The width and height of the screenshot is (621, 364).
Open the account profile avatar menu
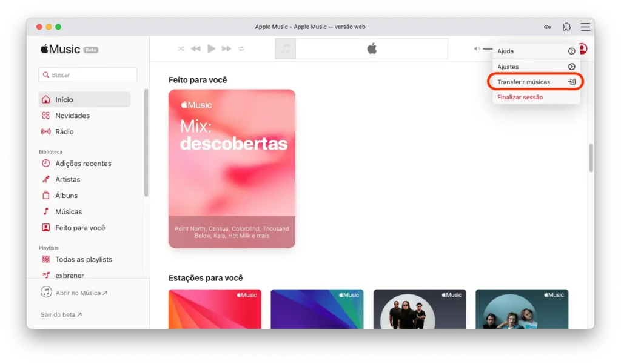pos(583,49)
